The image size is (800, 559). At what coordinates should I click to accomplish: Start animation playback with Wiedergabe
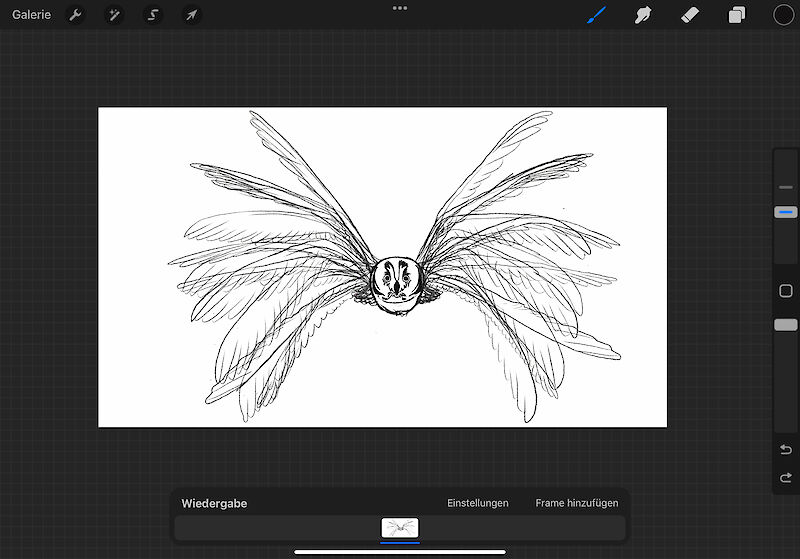pyautogui.click(x=214, y=503)
